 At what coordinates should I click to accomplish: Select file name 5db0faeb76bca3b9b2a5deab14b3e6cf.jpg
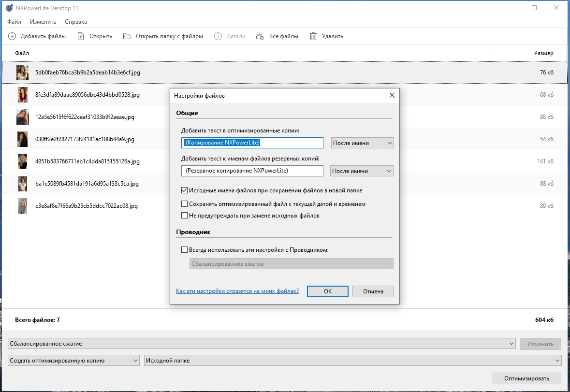[88, 73]
